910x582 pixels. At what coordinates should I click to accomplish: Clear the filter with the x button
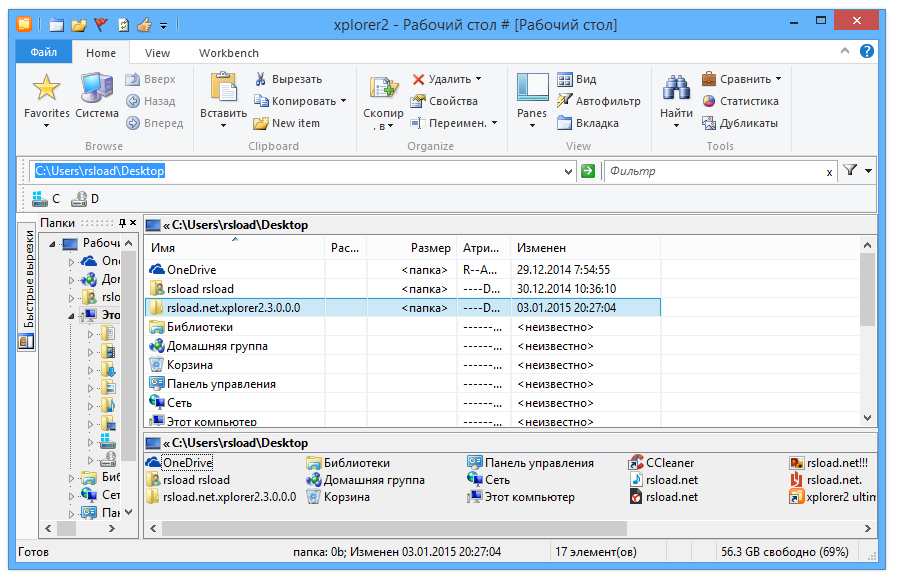click(829, 172)
